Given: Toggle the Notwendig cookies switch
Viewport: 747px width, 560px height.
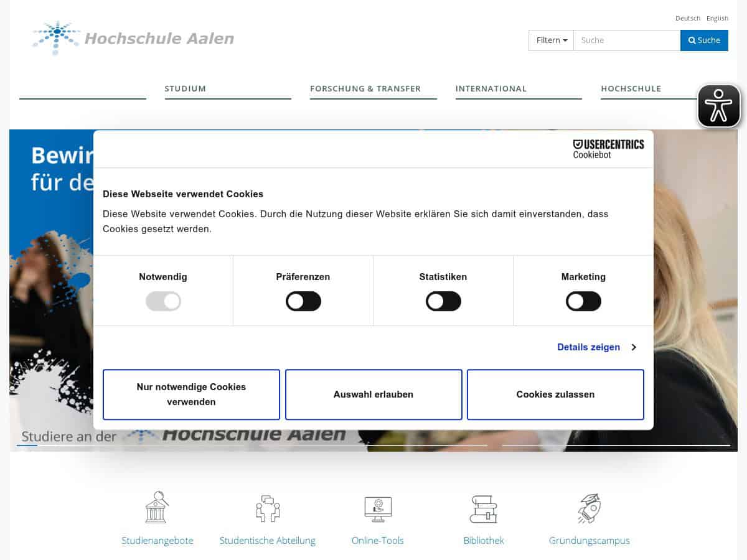Looking at the screenshot, I should [163, 302].
